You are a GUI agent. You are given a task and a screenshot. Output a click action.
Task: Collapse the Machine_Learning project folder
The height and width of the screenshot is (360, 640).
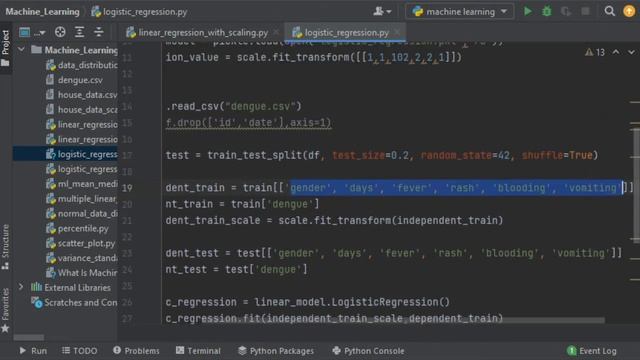[x=21, y=50]
